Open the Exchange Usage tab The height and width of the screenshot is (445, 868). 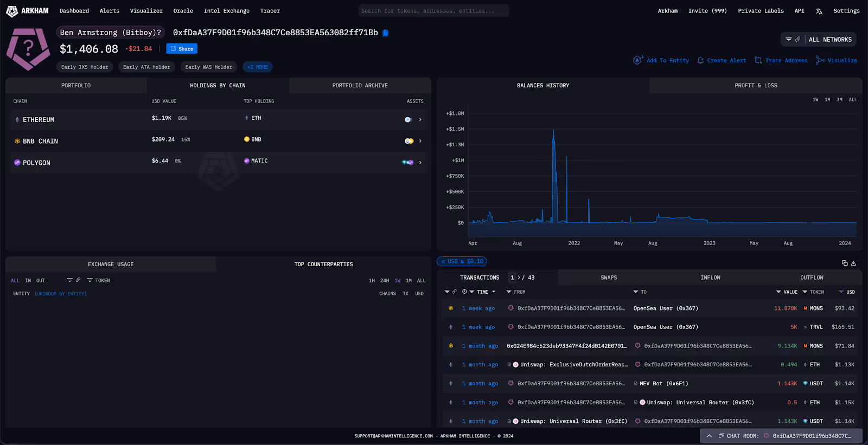pos(111,265)
